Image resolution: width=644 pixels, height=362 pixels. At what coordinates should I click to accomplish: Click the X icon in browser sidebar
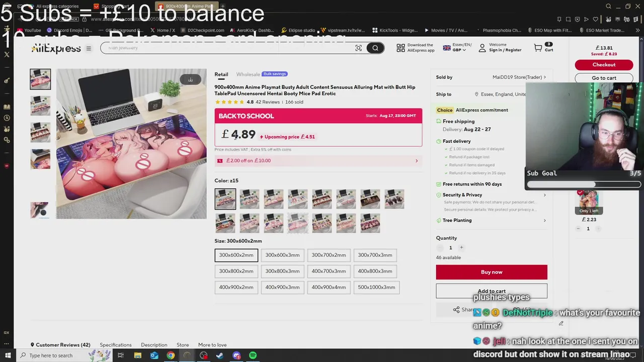(x=7, y=54)
